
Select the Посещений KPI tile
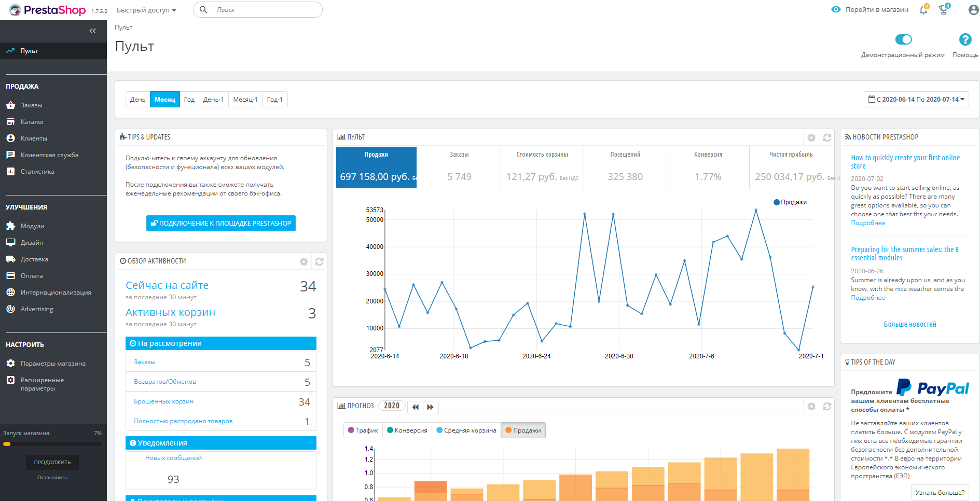click(x=625, y=167)
